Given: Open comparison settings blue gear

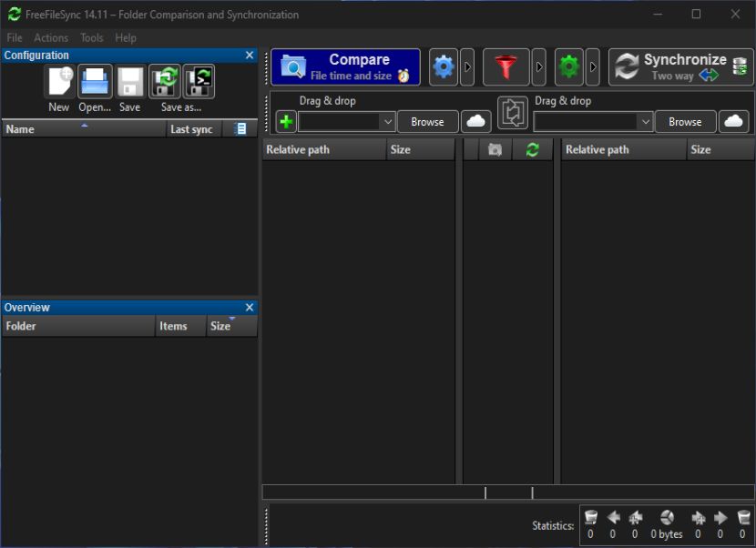Looking at the screenshot, I should [443, 67].
